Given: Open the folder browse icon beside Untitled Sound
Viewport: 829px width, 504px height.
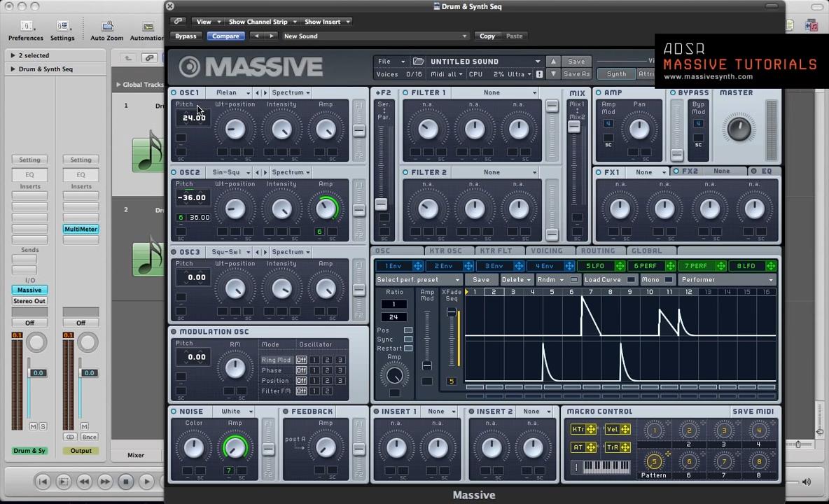Looking at the screenshot, I should (x=419, y=62).
